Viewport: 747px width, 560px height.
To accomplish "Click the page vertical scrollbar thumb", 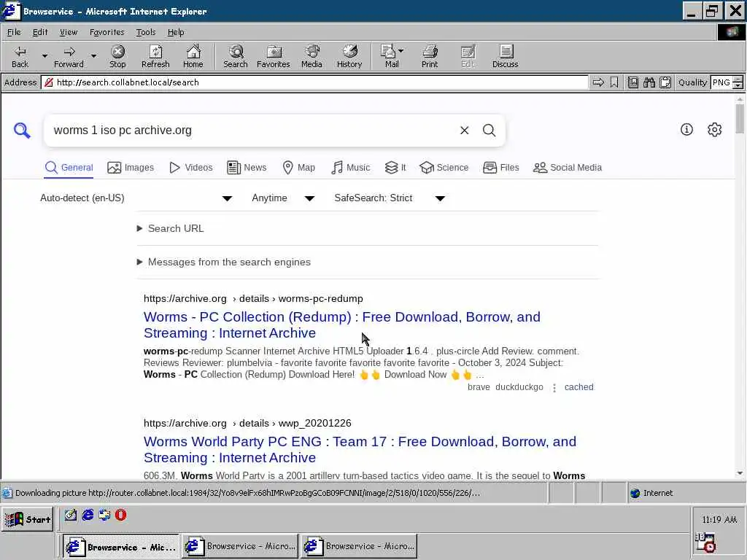I will pyautogui.click(x=740, y=118).
